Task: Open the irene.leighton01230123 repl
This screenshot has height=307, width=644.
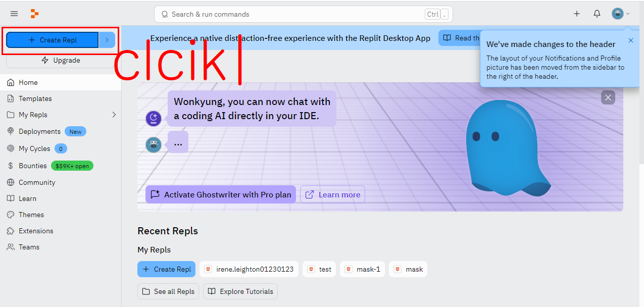Action: tap(249, 269)
